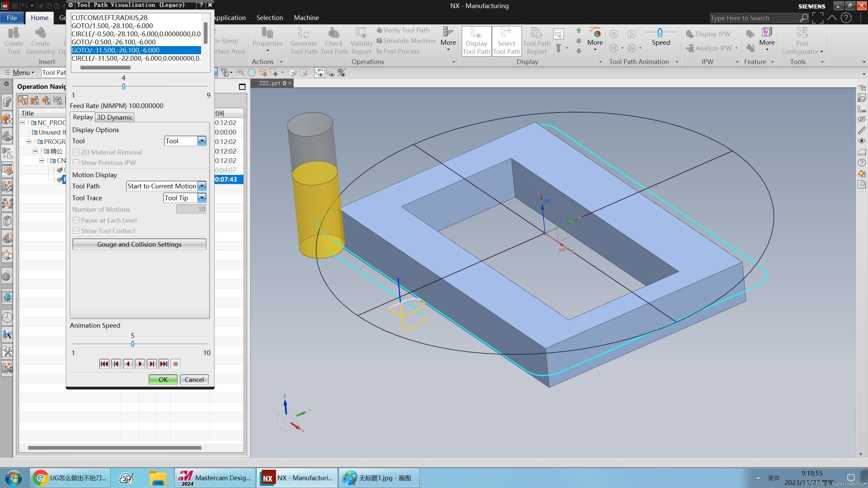
Task: Click the Properties icon
Action: [x=267, y=39]
